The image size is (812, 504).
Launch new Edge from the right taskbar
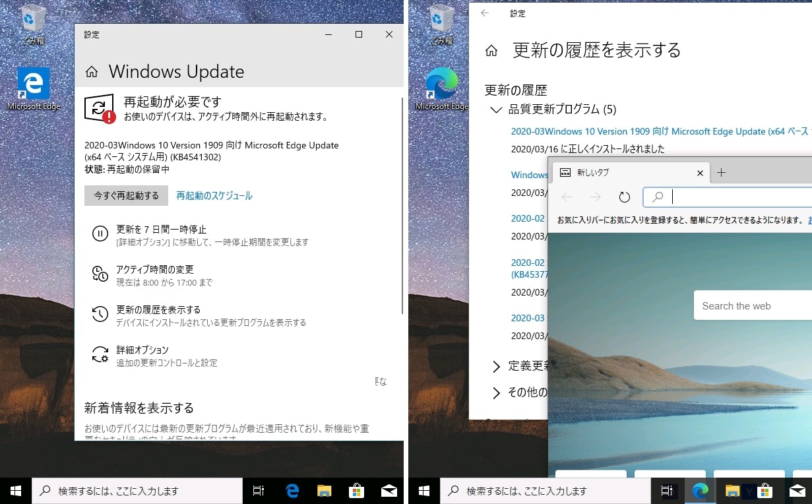point(700,491)
